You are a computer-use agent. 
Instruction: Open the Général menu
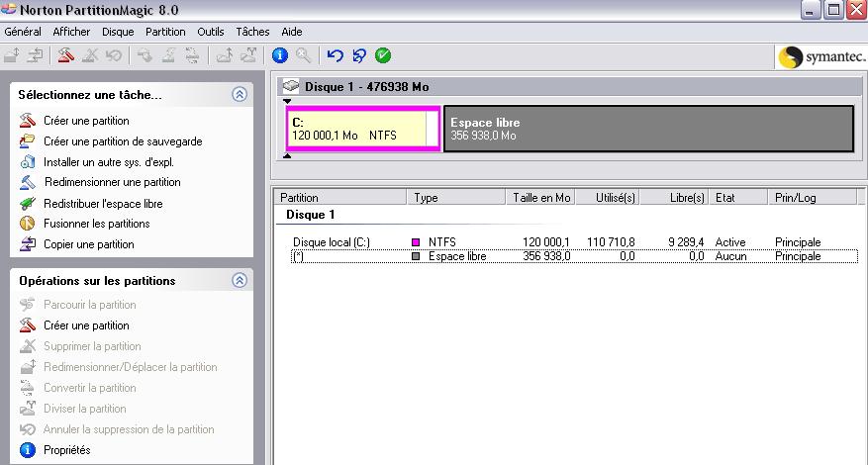tap(23, 32)
